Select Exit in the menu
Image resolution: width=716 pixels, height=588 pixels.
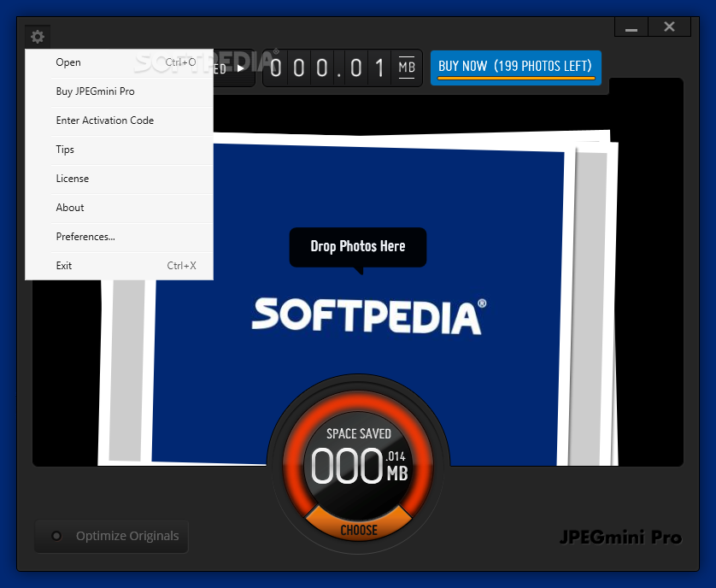pos(119,266)
